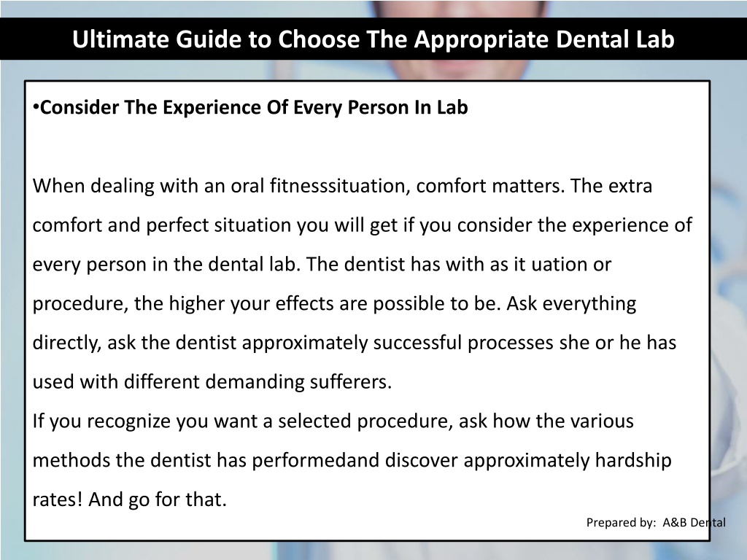Select the final line "rates! And go for that."
747x560 pixels.
(x=129, y=499)
